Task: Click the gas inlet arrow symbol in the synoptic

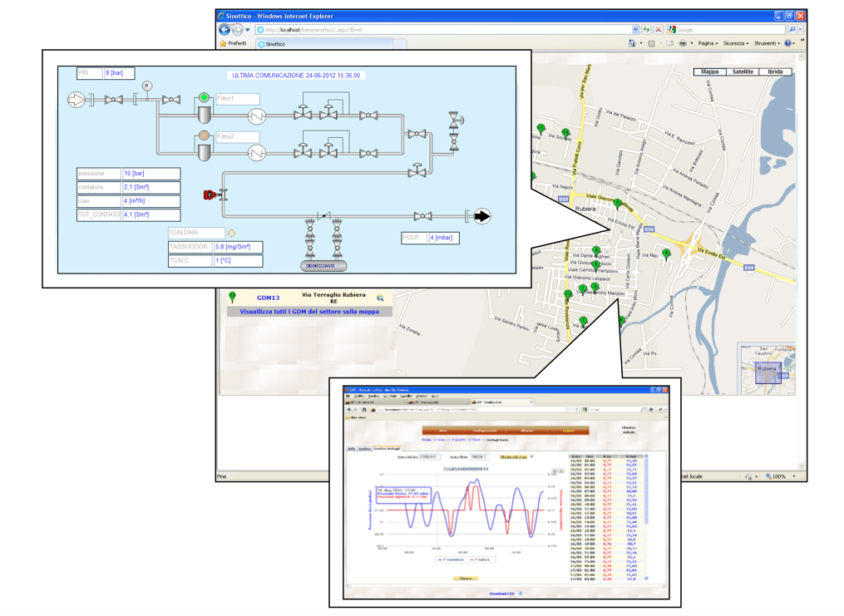Action: click(77, 100)
